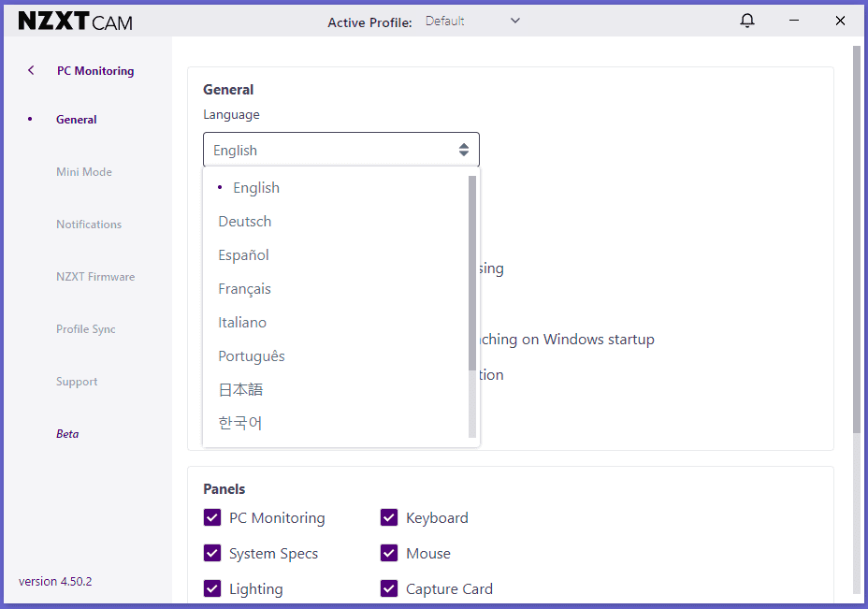Choose Português from the list
The image size is (868, 609).
click(336, 356)
